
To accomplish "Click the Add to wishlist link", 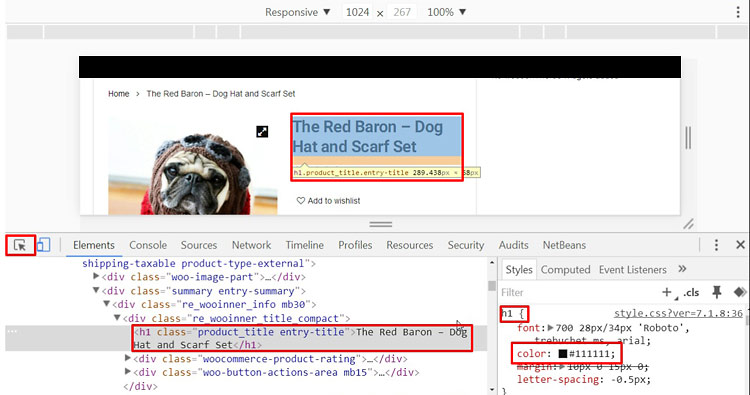I will 334,201.
